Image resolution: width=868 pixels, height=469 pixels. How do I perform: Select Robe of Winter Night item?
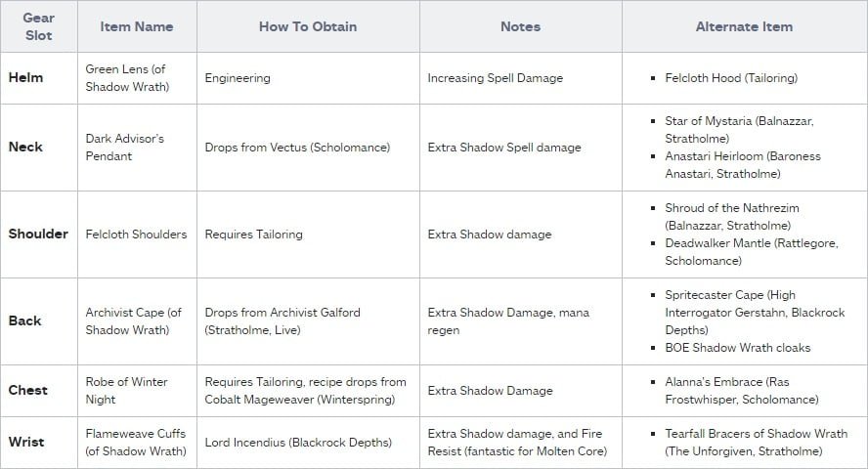coord(126,391)
